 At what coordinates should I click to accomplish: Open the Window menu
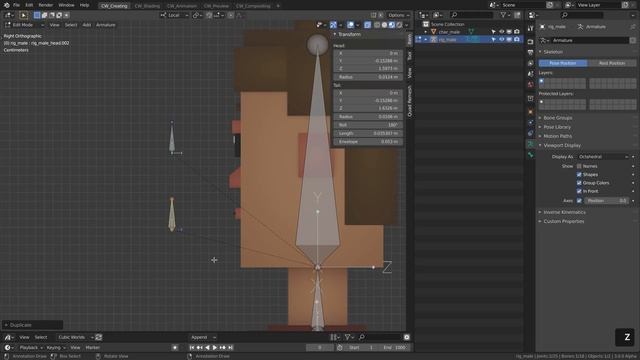pyautogui.click(x=66, y=5)
